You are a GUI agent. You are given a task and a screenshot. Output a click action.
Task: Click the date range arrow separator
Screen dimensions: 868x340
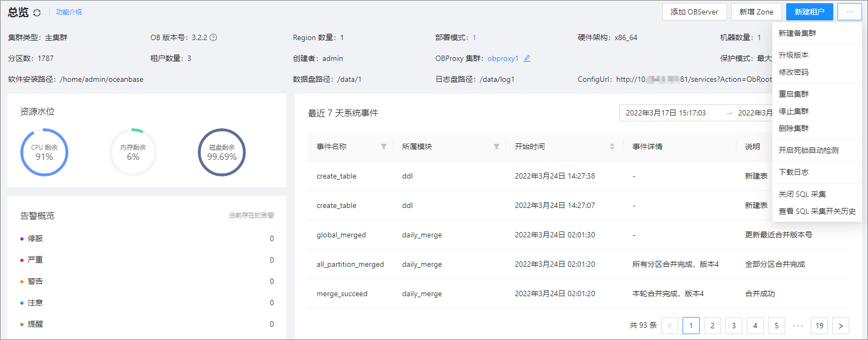click(x=730, y=113)
